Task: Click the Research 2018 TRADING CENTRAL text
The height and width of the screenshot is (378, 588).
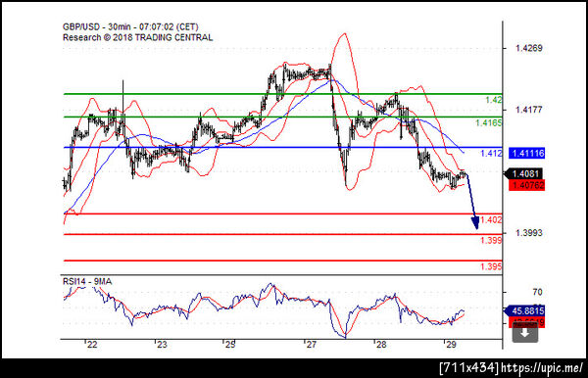Action: (137, 37)
